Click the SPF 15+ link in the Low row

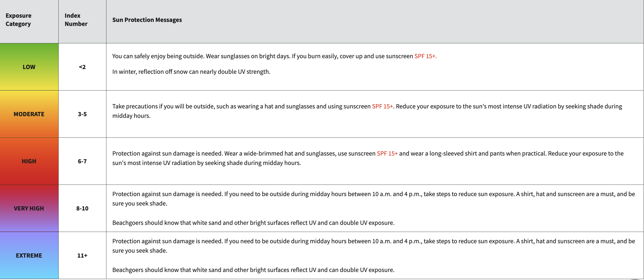[425, 56]
